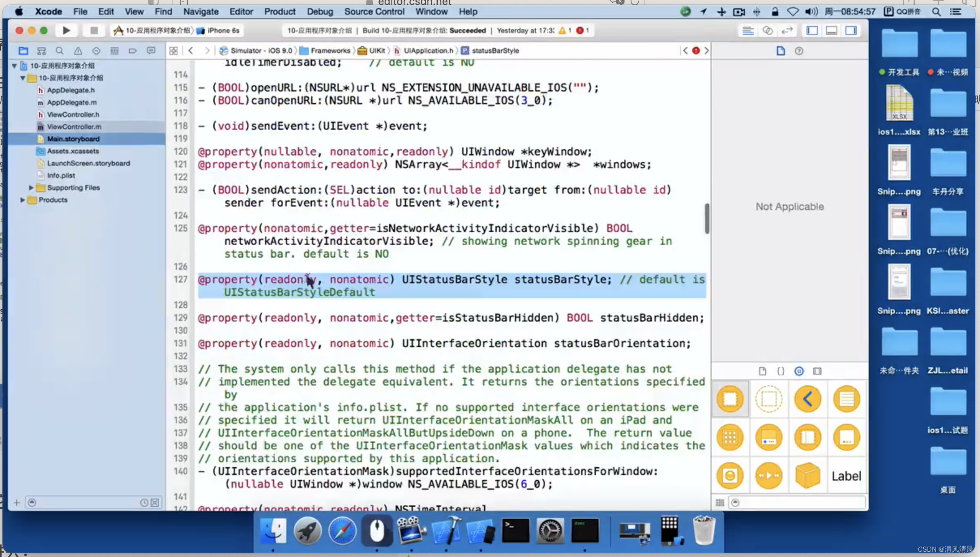Open the Editor menu in menu bar

coord(240,11)
